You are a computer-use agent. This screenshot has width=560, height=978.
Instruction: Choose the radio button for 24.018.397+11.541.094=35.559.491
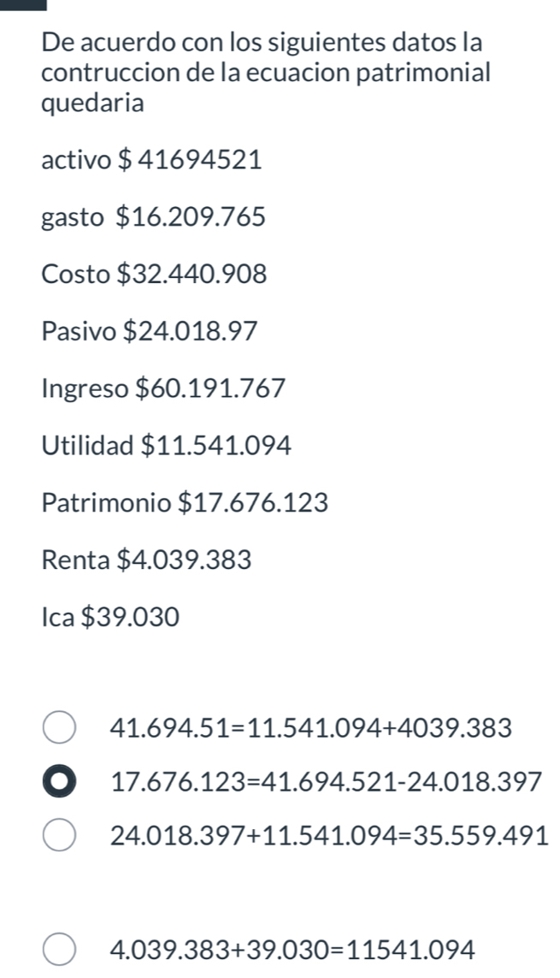pos(58,835)
